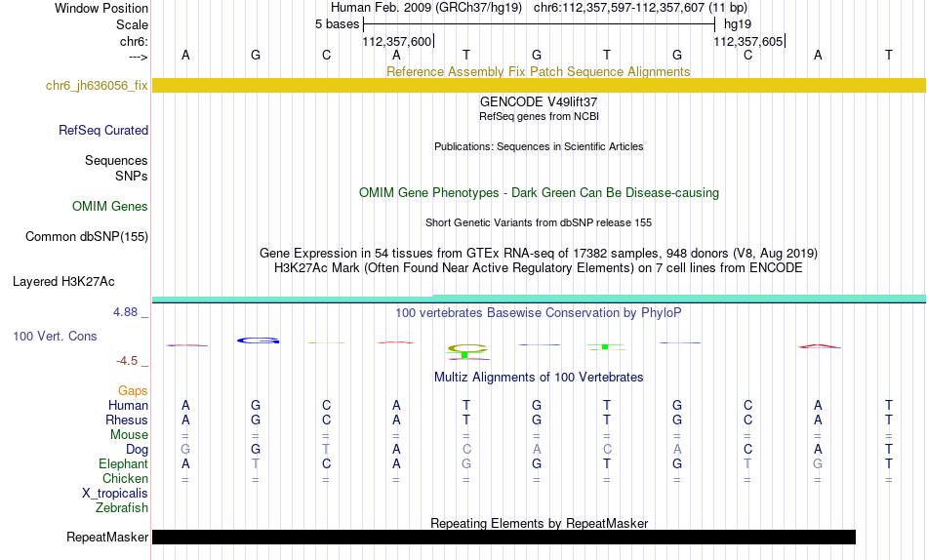
Task: Select the Common dbSNP(155) track label
Action: click(87, 236)
